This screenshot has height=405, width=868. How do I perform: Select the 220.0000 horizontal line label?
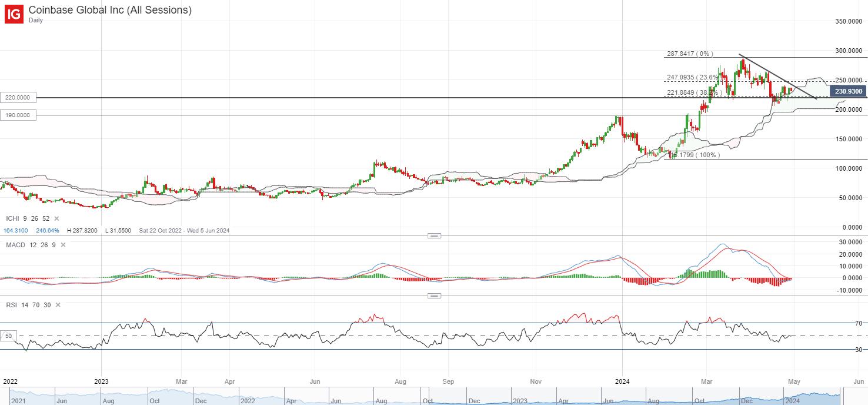pyautogui.click(x=18, y=97)
